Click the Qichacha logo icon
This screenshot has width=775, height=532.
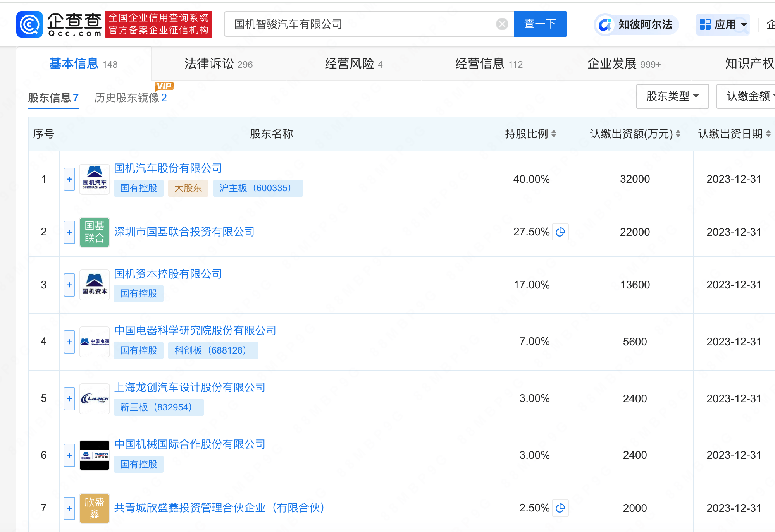tap(29, 24)
